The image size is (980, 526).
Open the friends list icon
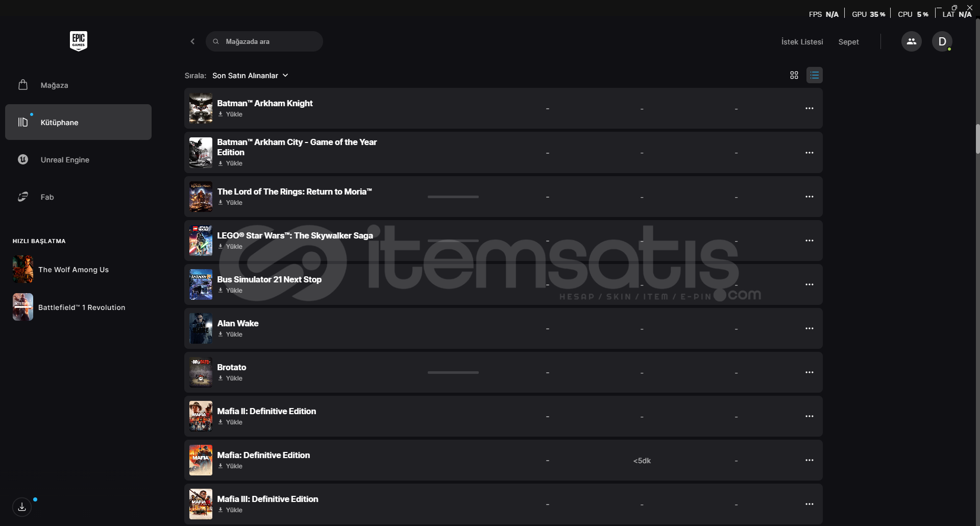pyautogui.click(x=911, y=41)
